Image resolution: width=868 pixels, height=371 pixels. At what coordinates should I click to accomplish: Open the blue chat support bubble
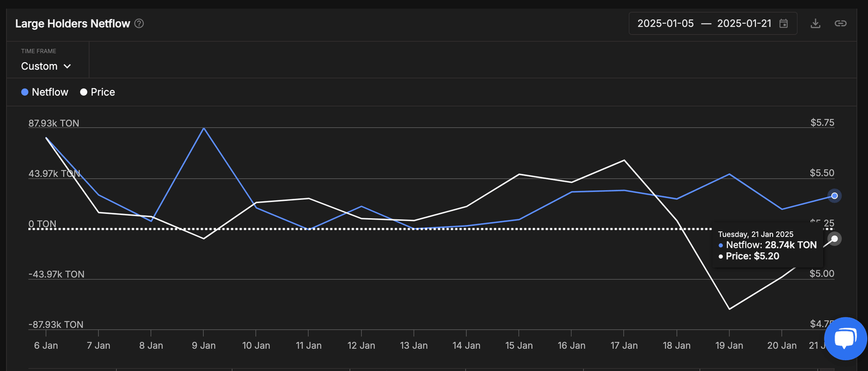(845, 338)
